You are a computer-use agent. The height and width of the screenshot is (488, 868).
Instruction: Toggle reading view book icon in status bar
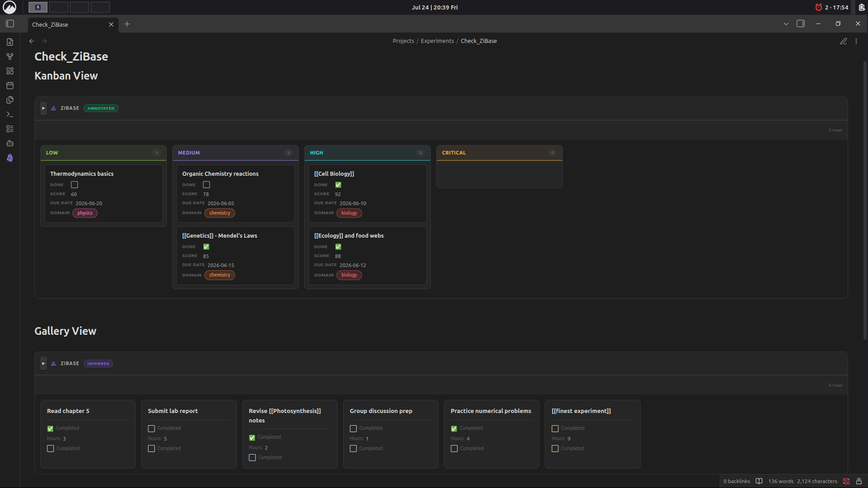tap(759, 481)
